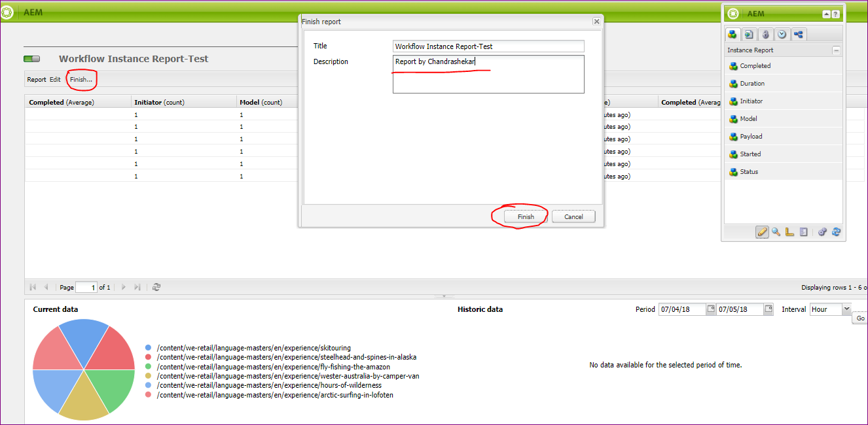Refresh the report grid via pagination refresh icon

[x=156, y=286]
